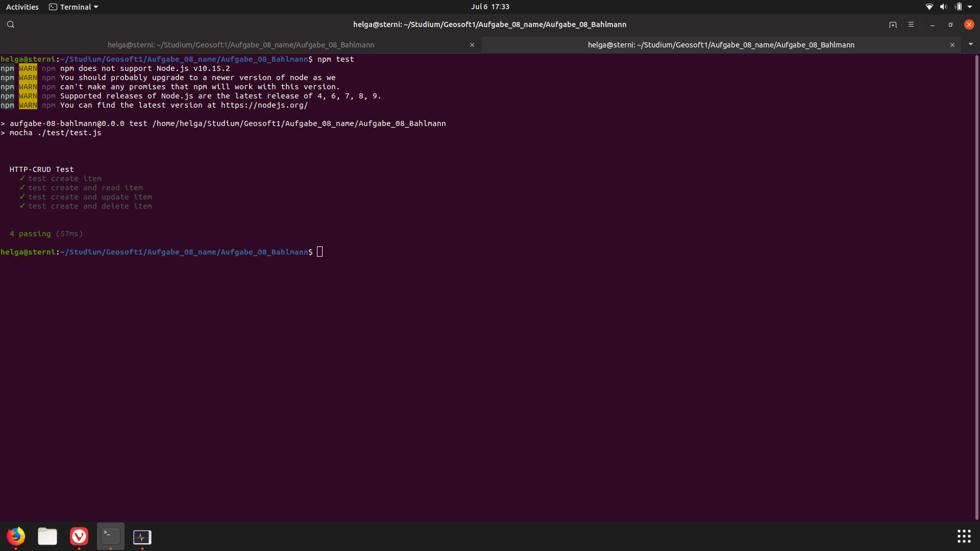This screenshot has height=551, width=980.
Task: Expand the tab list dropdown arrow
Action: point(971,44)
